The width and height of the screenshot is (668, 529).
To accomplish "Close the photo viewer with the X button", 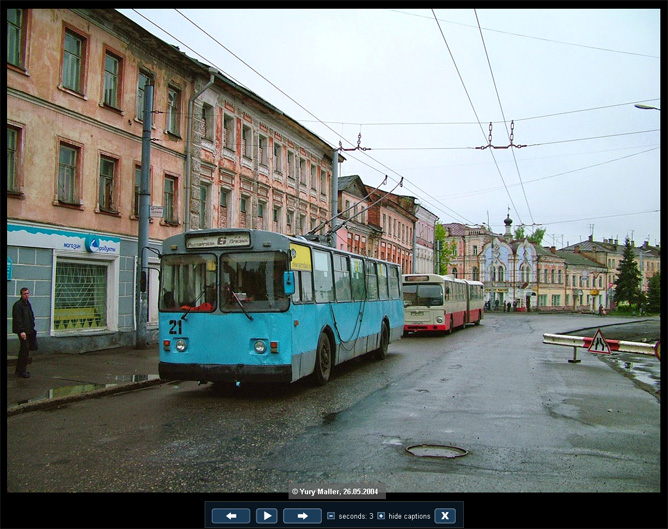I will (x=445, y=516).
